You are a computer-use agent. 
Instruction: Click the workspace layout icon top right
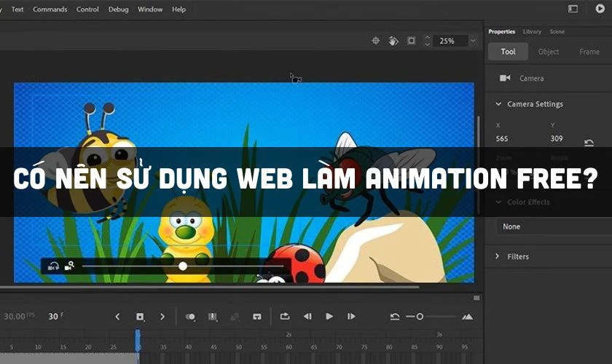pyautogui.click(x=573, y=9)
